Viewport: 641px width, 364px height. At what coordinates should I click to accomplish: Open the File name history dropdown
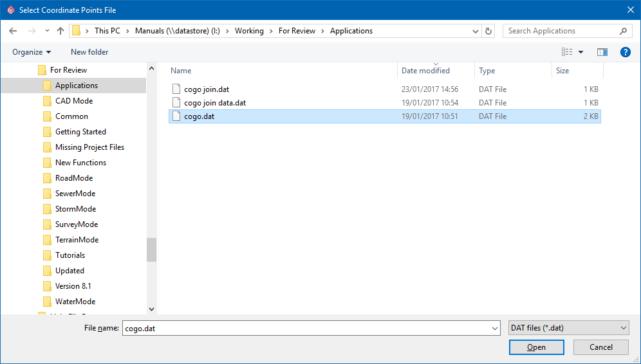[494, 328]
